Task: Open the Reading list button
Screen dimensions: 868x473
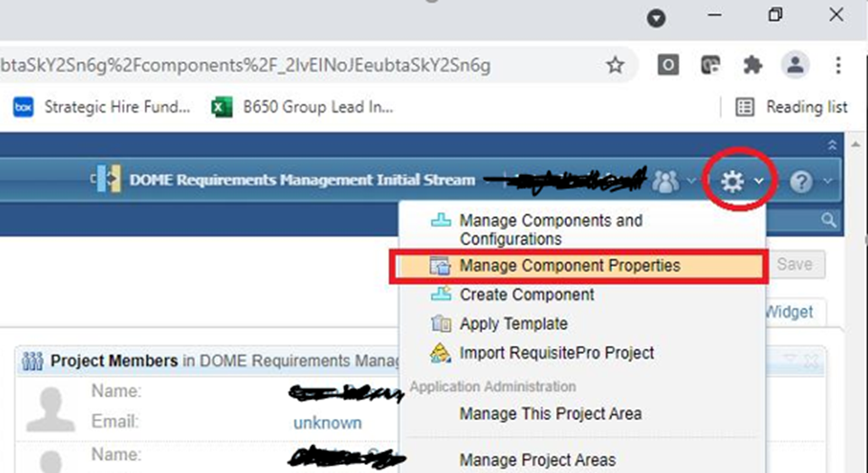Action: point(792,107)
